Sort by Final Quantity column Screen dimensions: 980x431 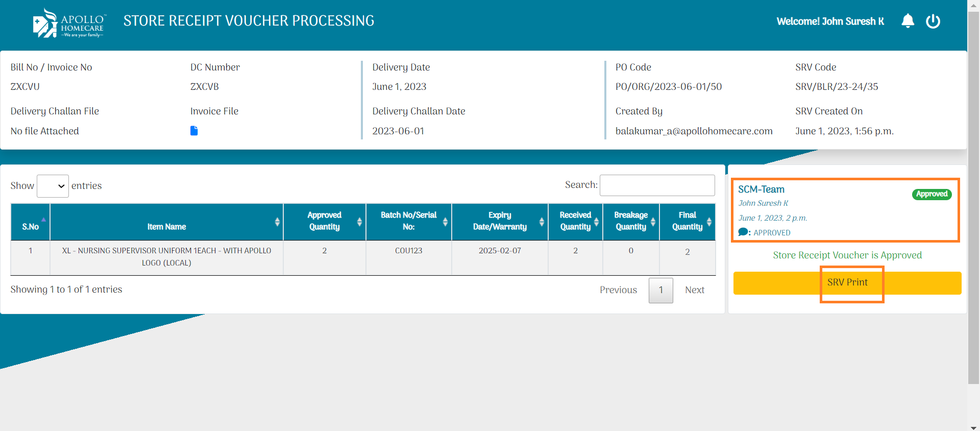point(687,221)
